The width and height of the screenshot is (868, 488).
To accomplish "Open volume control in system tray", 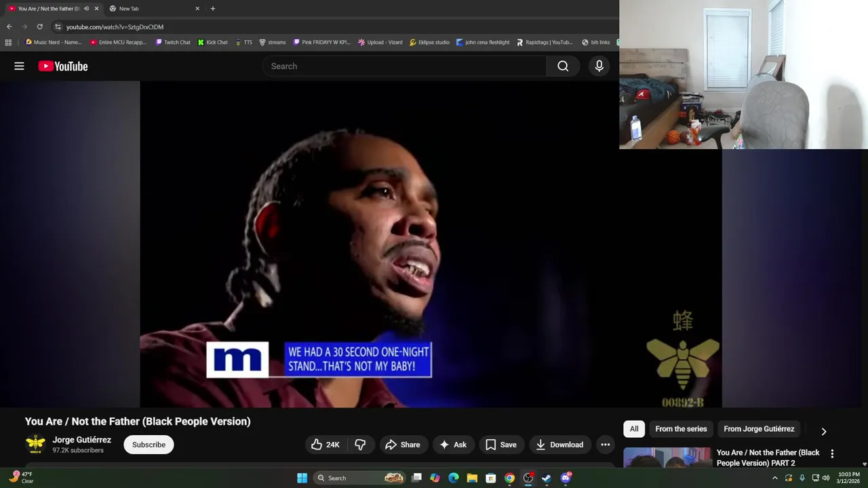I will click(x=826, y=478).
